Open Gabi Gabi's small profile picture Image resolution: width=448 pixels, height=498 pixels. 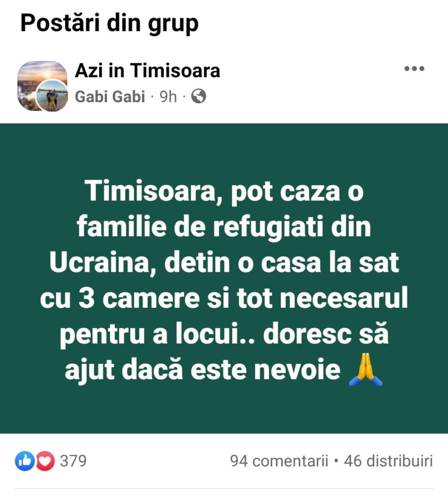coord(52,95)
